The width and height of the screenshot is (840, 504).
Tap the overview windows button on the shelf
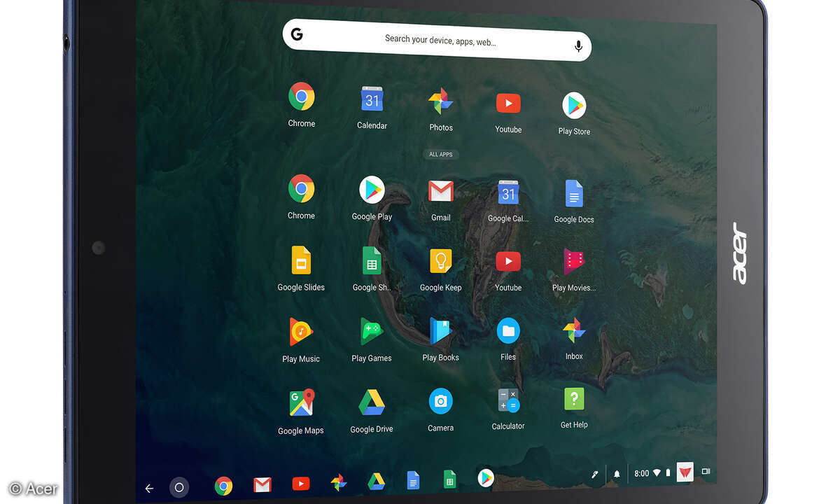point(706,472)
